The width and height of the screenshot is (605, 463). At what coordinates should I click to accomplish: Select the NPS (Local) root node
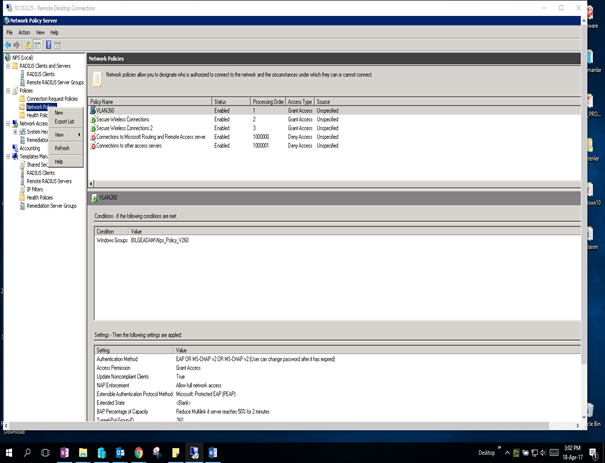click(x=23, y=57)
